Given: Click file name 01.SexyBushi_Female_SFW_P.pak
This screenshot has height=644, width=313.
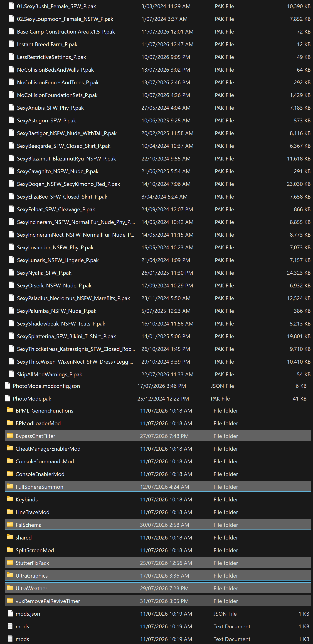Looking at the screenshot, I should 57,6.
